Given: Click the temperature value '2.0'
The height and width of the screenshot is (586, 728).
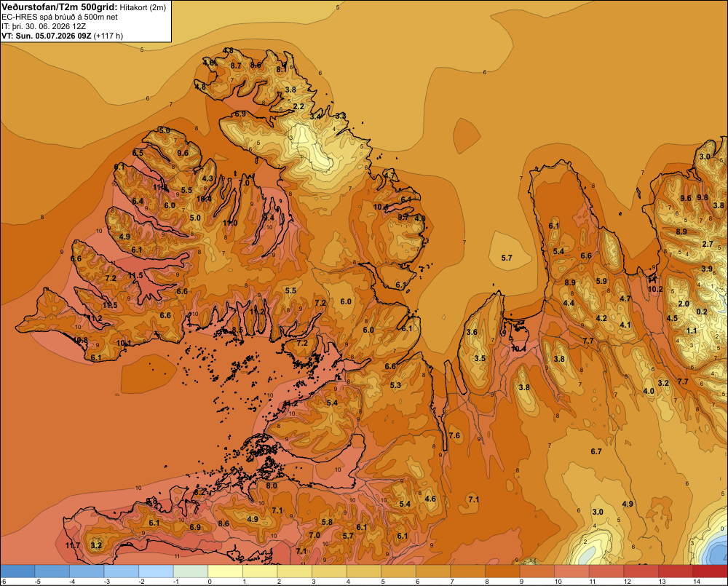Looking at the screenshot, I should [684, 304].
